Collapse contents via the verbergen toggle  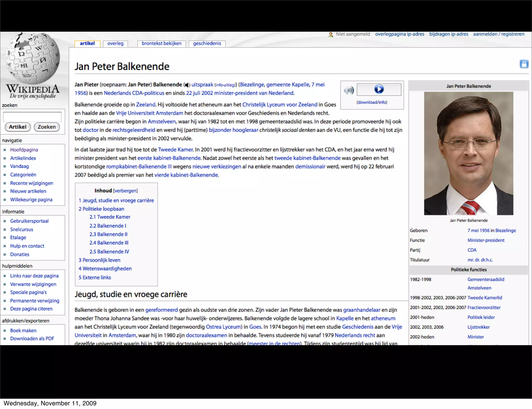125,191
